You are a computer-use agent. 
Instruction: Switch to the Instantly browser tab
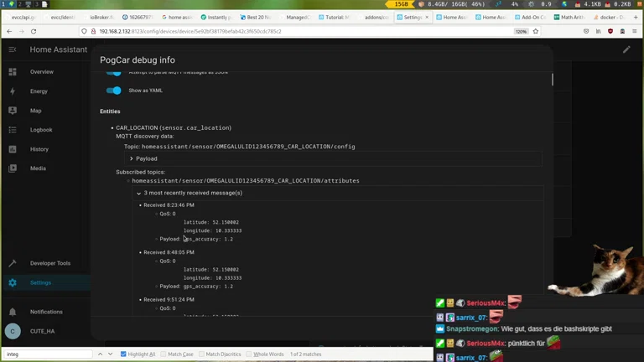pos(216,18)
